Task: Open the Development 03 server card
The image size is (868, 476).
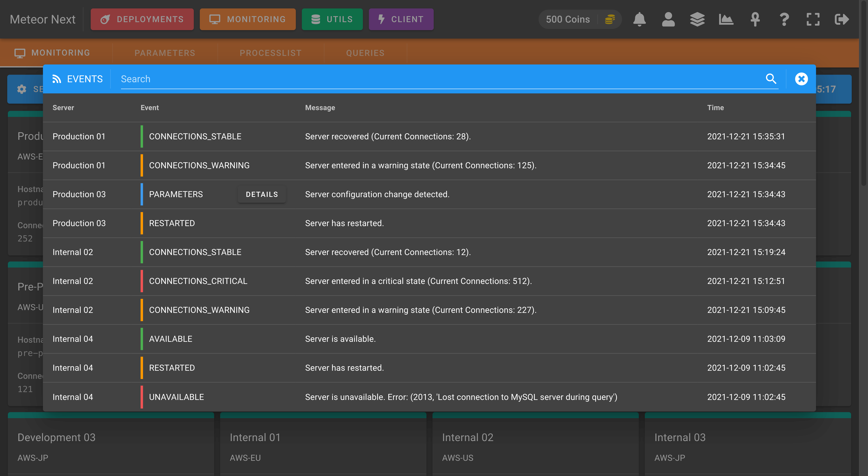Action: point(111,444)
